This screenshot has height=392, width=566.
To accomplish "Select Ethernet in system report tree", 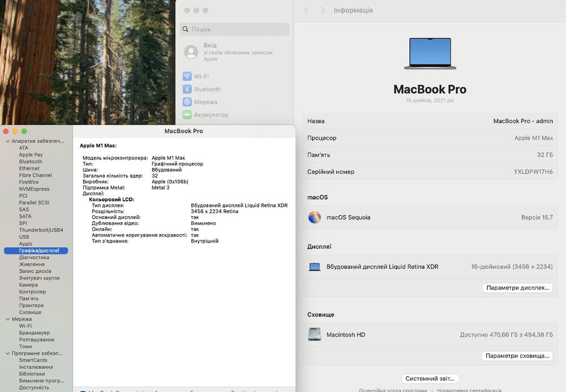I will [x=29, y=169].
